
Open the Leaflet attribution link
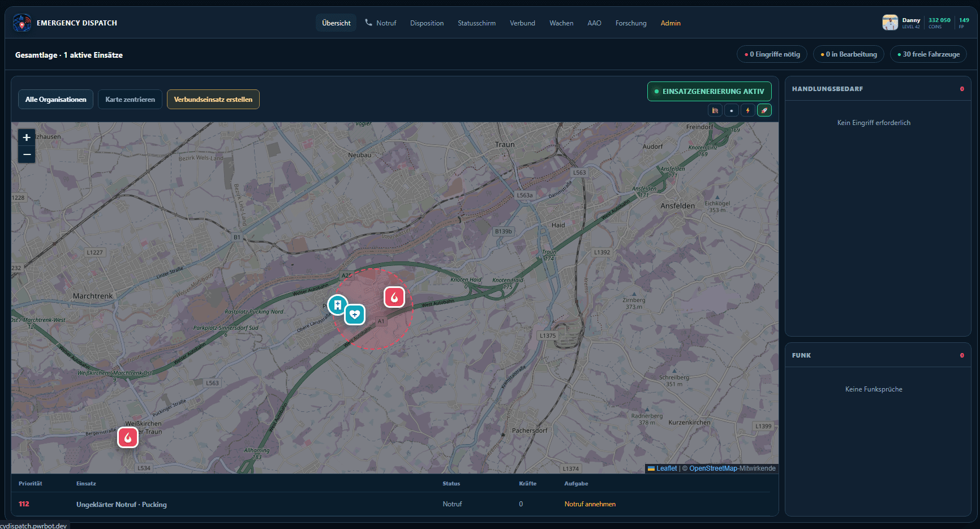[x=662, y=468]
